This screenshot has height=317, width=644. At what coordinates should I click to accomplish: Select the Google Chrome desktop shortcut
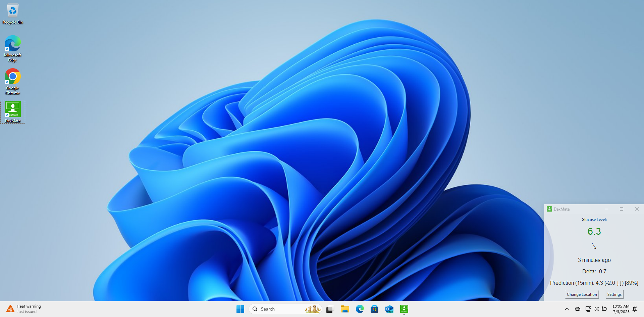(x=13, y=82)
